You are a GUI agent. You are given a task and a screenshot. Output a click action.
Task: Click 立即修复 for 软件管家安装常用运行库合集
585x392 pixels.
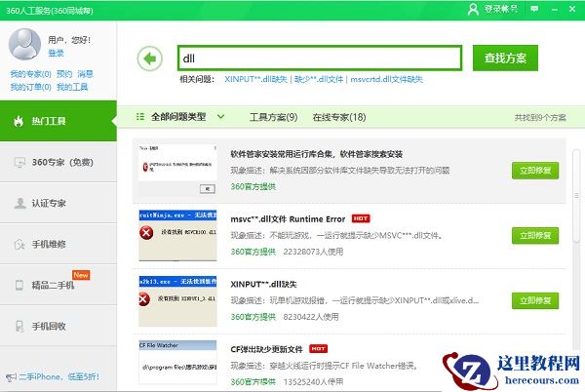[535, 171]
